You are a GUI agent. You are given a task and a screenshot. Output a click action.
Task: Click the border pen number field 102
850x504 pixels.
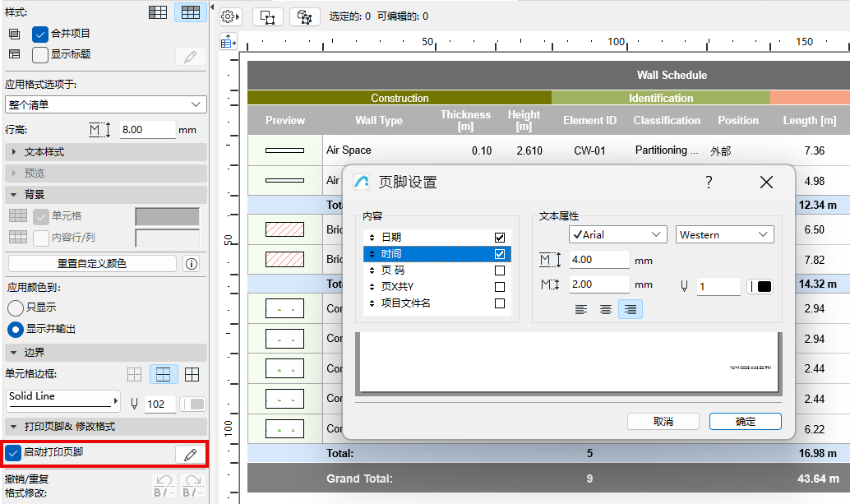(x=160, y=405)
